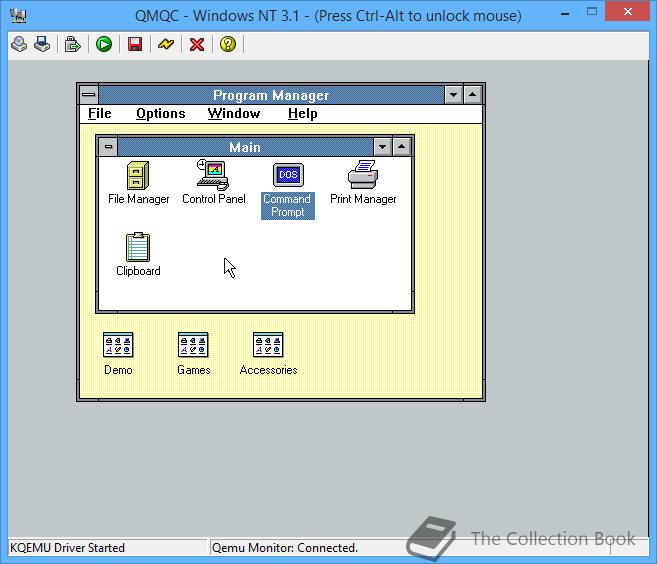Image resolution: width=657 pixels, height=564 pixels.
Task: Select the File Manager icon
Action: [138, 176]
